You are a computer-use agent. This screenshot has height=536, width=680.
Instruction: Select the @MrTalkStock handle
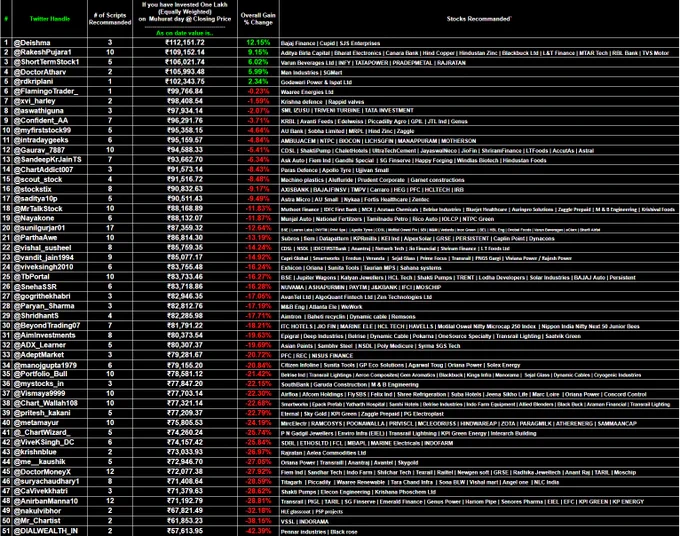(x=39, y=209)
